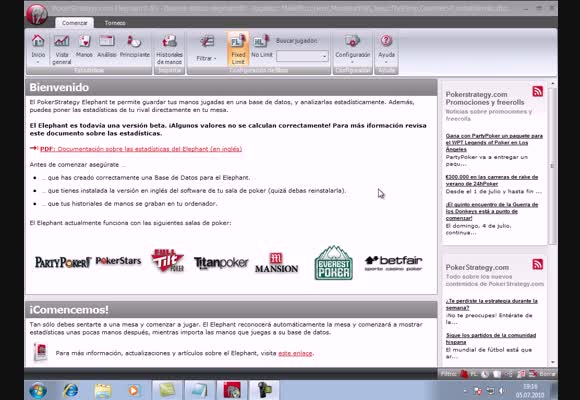Click the volume speaker tray icon
This screenshot has height=400, width=580.
(502, 391)
